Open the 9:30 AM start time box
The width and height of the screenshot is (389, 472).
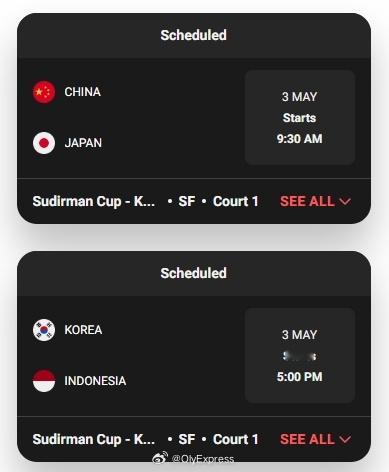300,117
